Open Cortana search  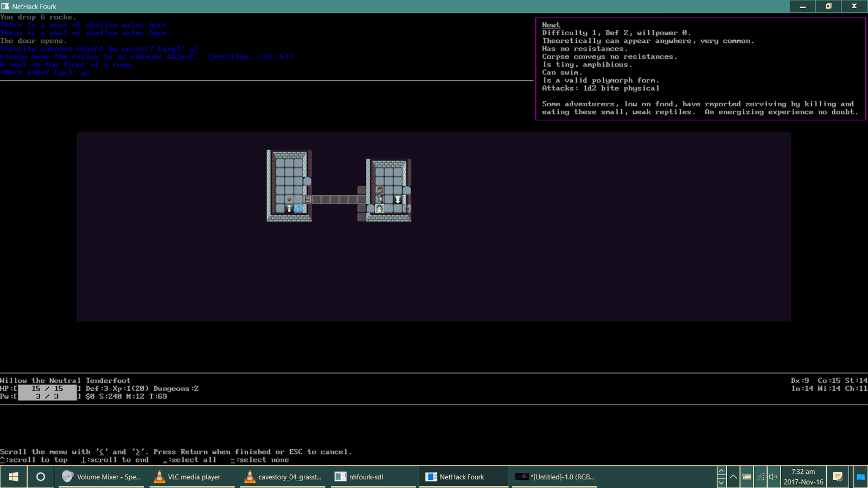[x=41, y=477]
